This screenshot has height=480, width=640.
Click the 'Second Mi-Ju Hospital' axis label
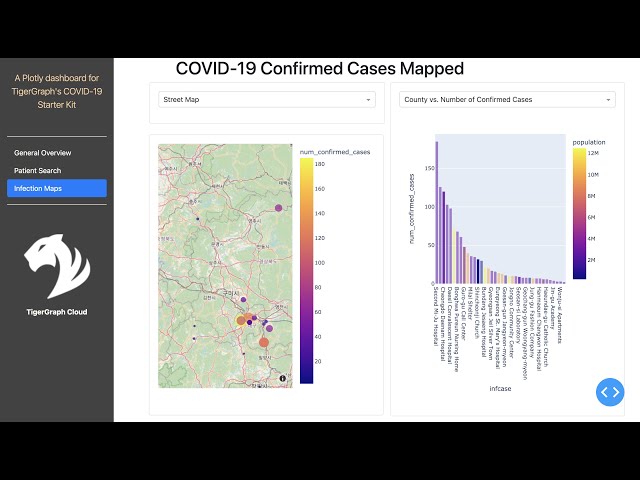point(436,317)
